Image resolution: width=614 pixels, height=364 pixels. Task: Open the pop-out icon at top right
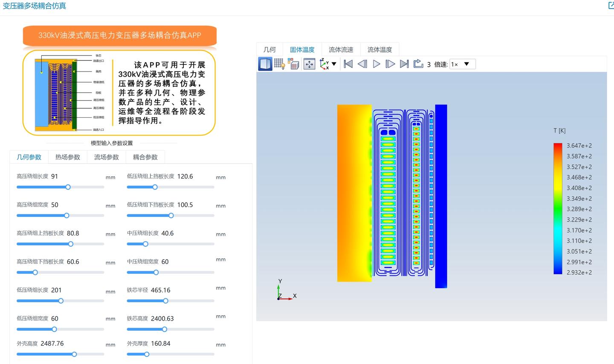(x=611, y=6)
